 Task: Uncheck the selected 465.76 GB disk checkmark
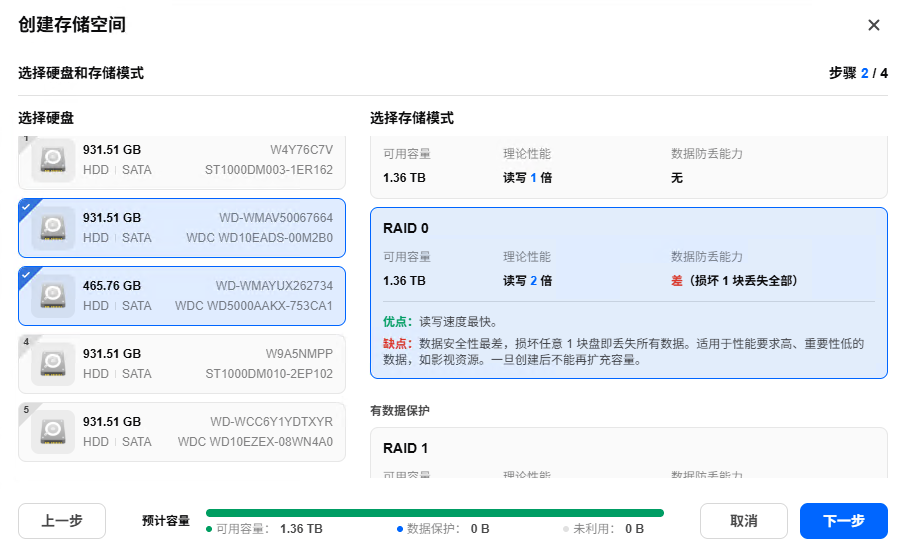click(26, 274)
